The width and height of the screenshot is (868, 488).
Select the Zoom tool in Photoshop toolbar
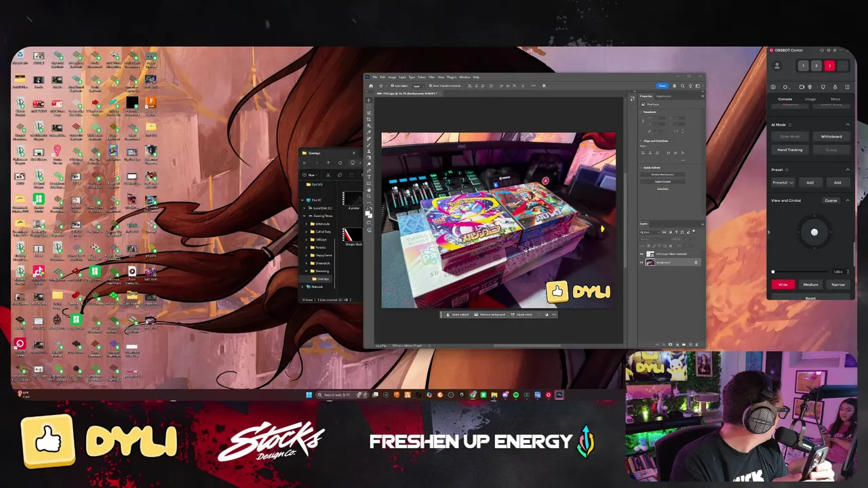tap(369, 196)
